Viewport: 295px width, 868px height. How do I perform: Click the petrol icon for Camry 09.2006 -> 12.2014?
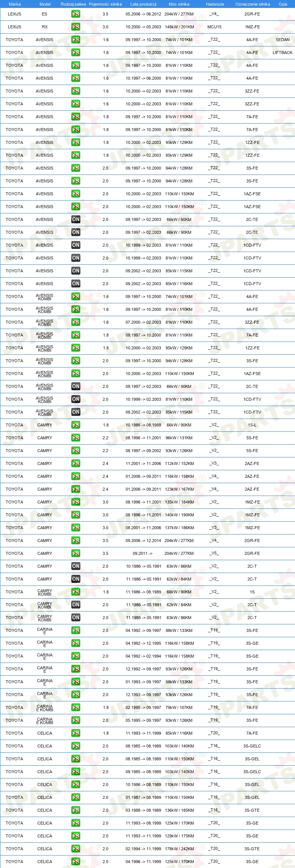76,541
